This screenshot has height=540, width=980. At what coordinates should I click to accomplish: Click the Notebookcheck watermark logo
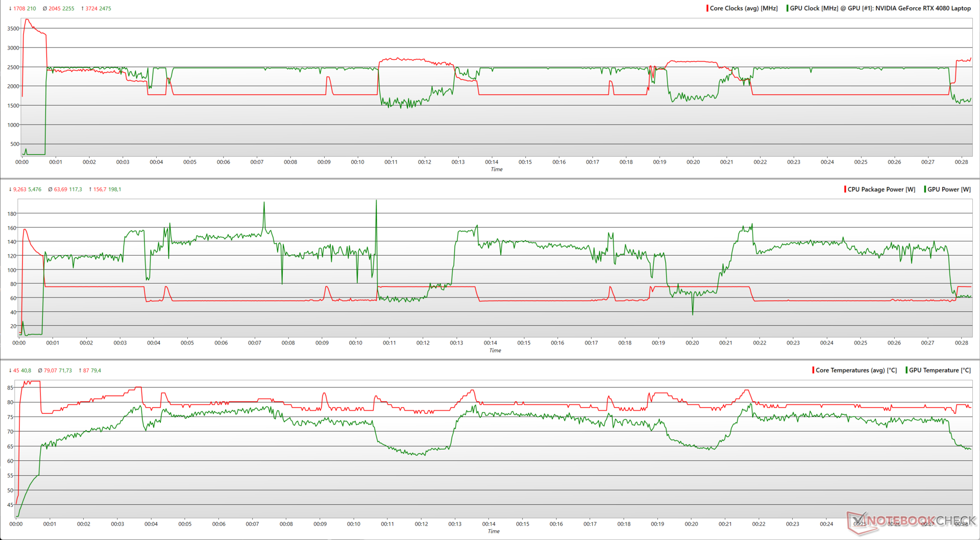912,522
